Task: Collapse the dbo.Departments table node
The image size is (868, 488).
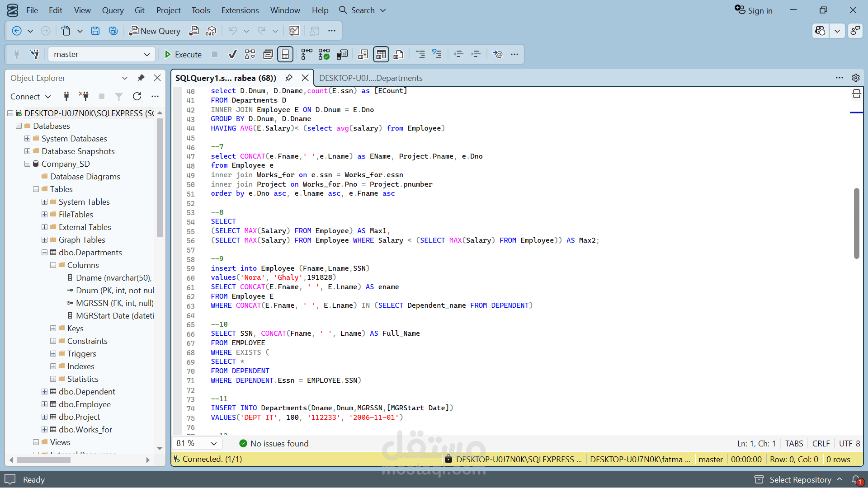Action: click(x=44, y=252)
